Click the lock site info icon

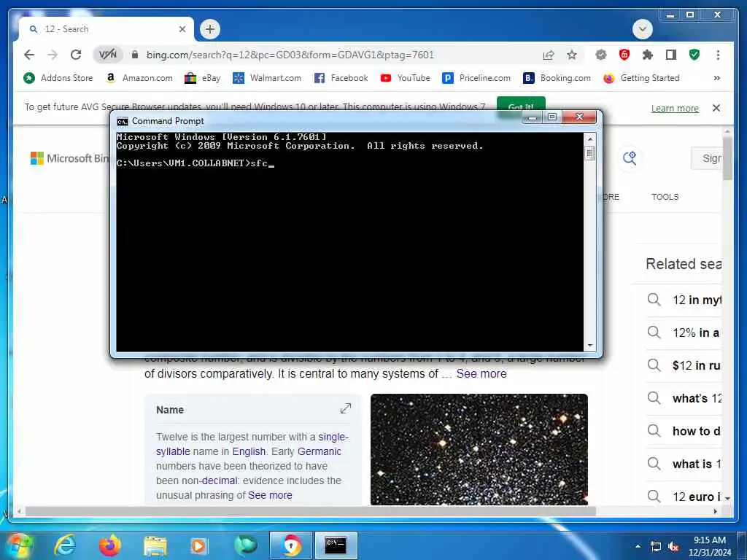135,55
